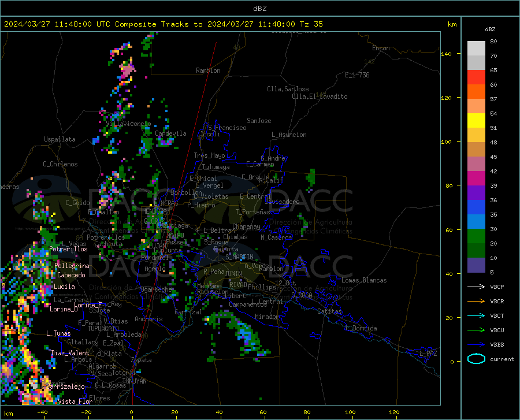Select the light gray 80 dBZ swatch
The width and height of the screenshot is (520, 420).
click(476, 49)
